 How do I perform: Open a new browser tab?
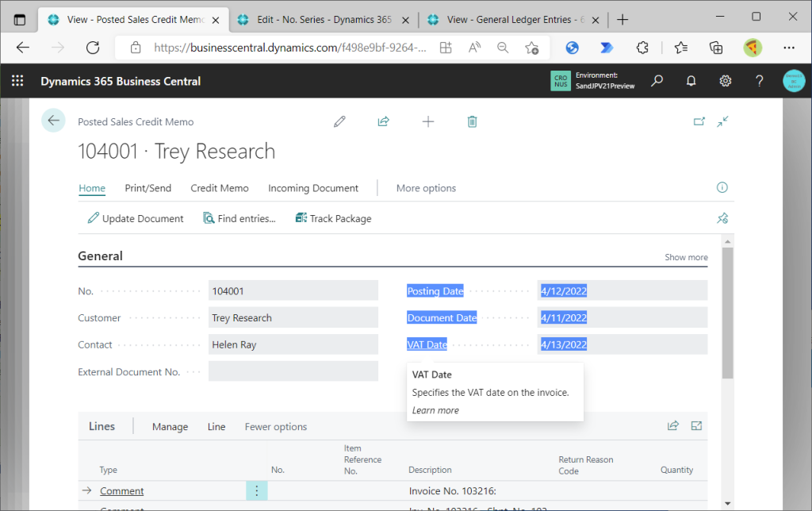pyautogui.click(x=622, y=20)
